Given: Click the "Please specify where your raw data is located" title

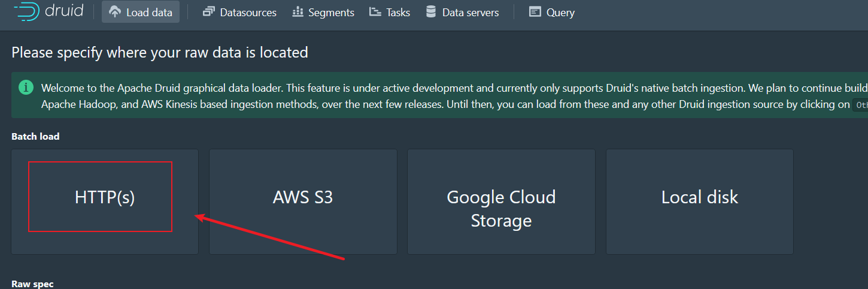Looking at the screenshot, I should (x=160, y=53).
